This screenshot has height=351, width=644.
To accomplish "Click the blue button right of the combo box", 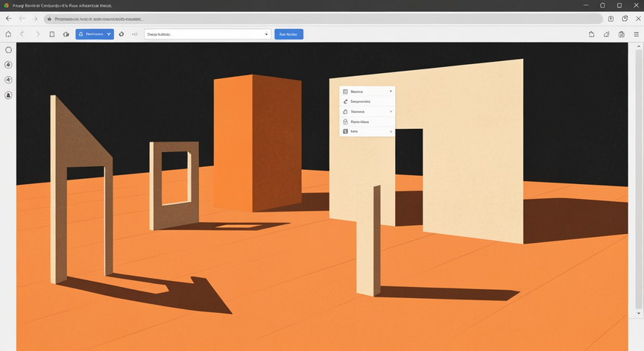I will [288, 34].
